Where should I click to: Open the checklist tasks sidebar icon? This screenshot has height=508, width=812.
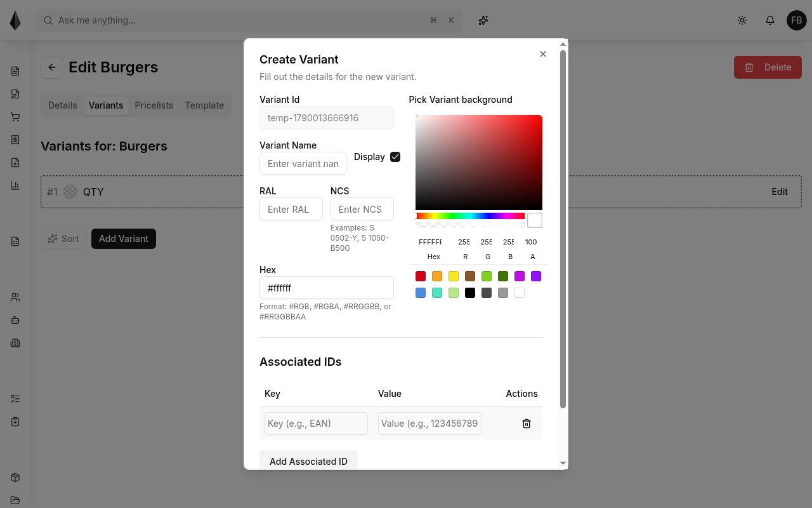(x=15, y=399)
